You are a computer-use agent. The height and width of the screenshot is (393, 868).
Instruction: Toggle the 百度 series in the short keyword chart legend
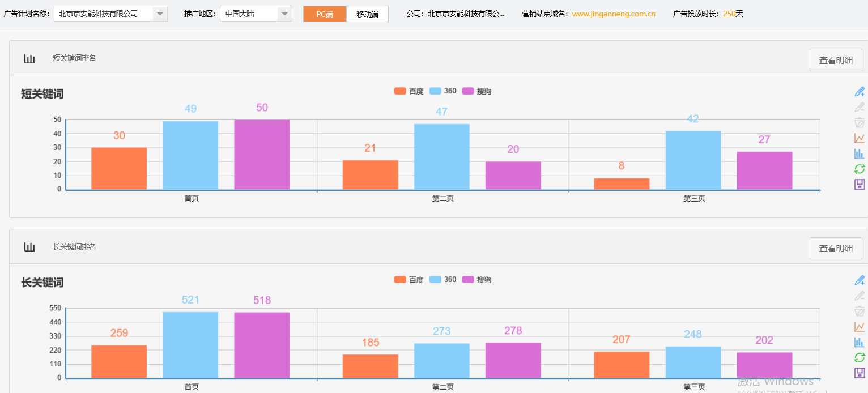(410, 91)
